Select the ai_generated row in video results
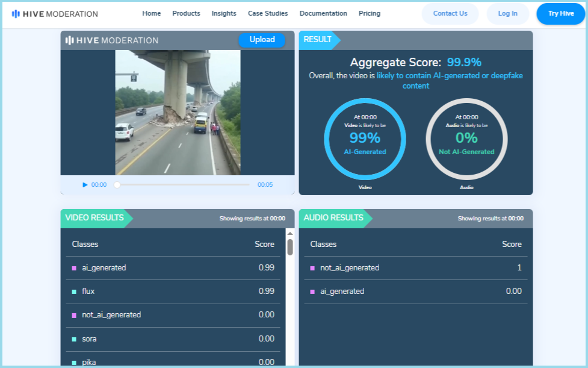 (x=173, y=268)
